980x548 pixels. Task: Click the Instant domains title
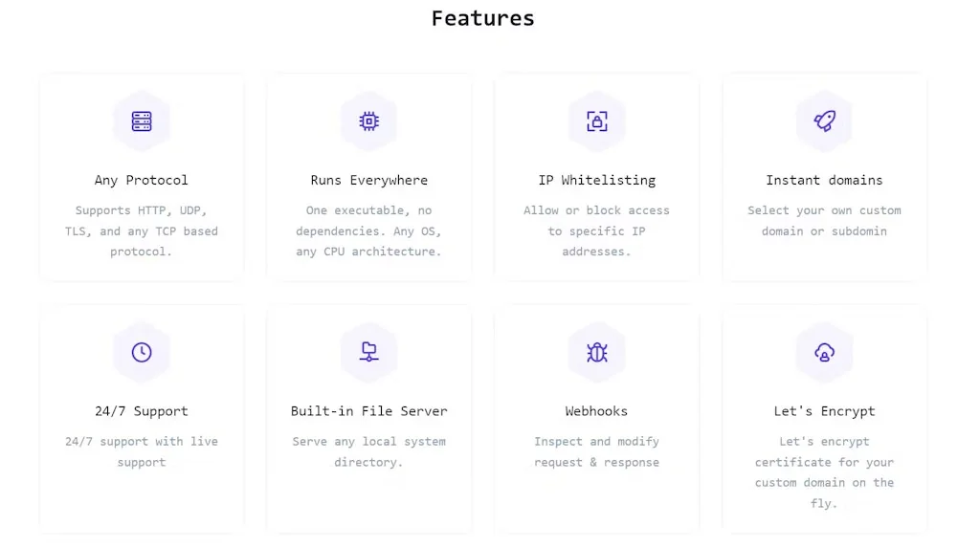[824, 180]
